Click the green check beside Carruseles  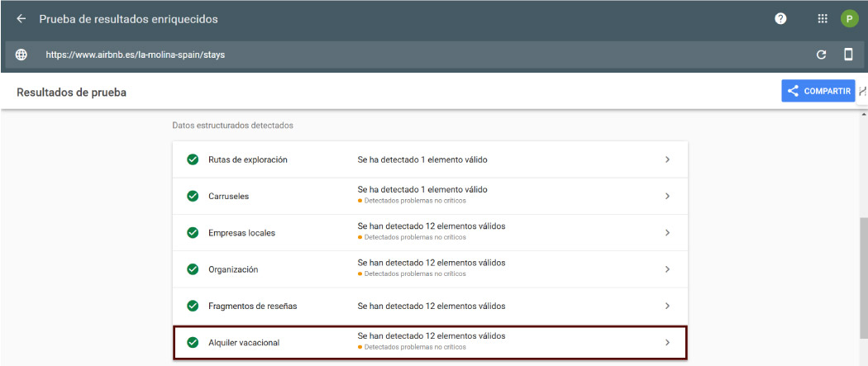click(x=193, y=196)
